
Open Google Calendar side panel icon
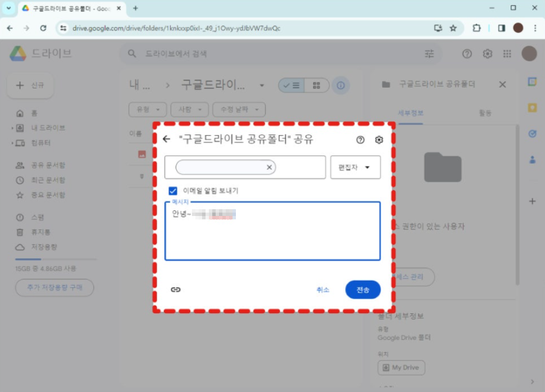coord(532,82)
